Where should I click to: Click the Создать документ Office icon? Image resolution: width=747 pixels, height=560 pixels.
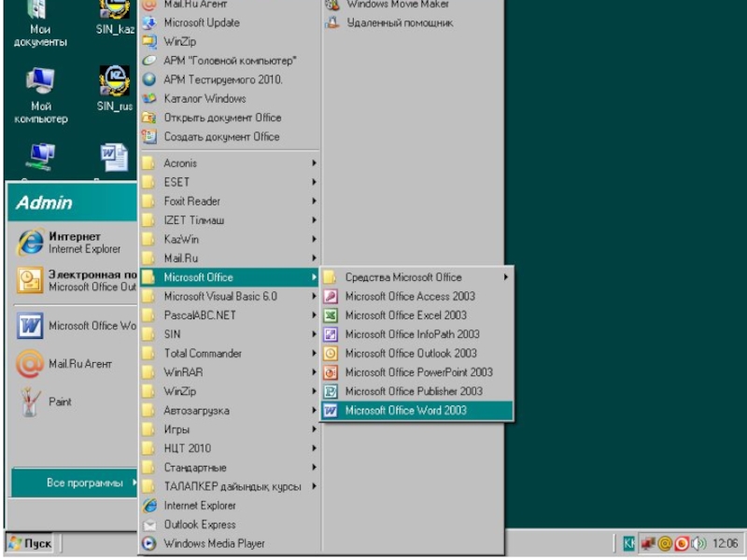pyautogui.click(x=149, y=136)
